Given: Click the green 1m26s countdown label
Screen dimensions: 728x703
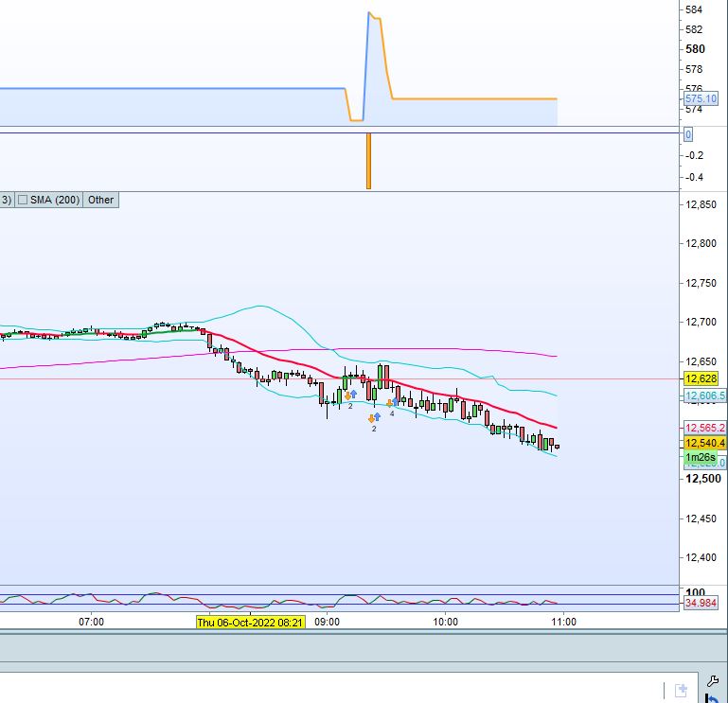Looking at the screenshot, I should coord(701,457).
